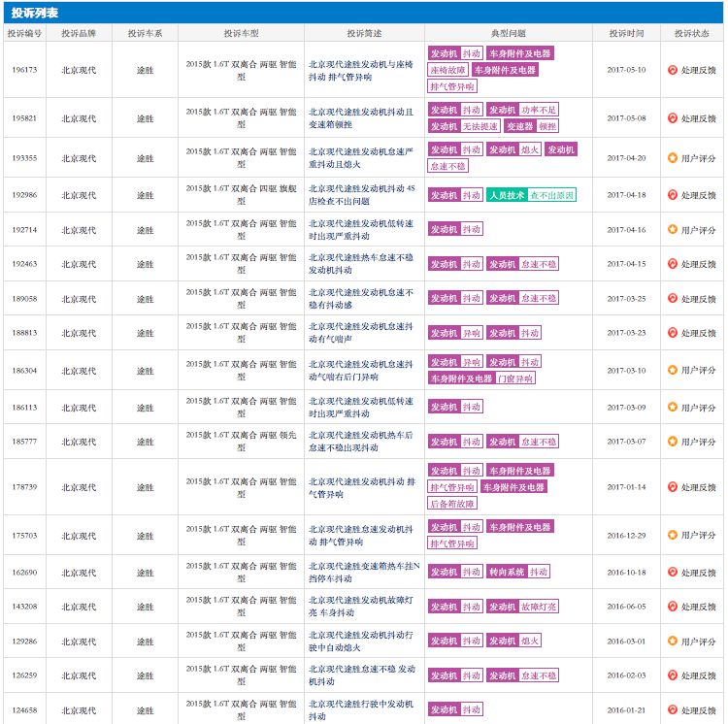Click the orange rating icon for complaint 186113
This screenshot has width=728, height=724.
(x=672, y=407)
